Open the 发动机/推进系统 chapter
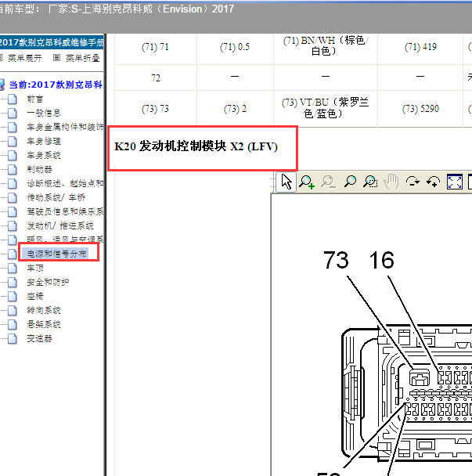The width and height of the screenshot is (472, 476). click(x=60, y=225)
